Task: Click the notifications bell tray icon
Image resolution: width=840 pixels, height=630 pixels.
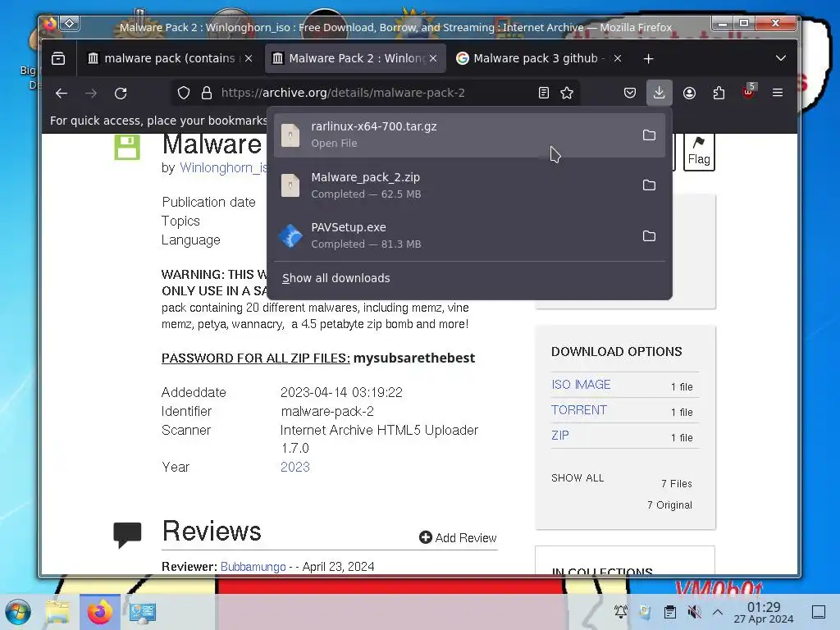Action: pos(621,612)
